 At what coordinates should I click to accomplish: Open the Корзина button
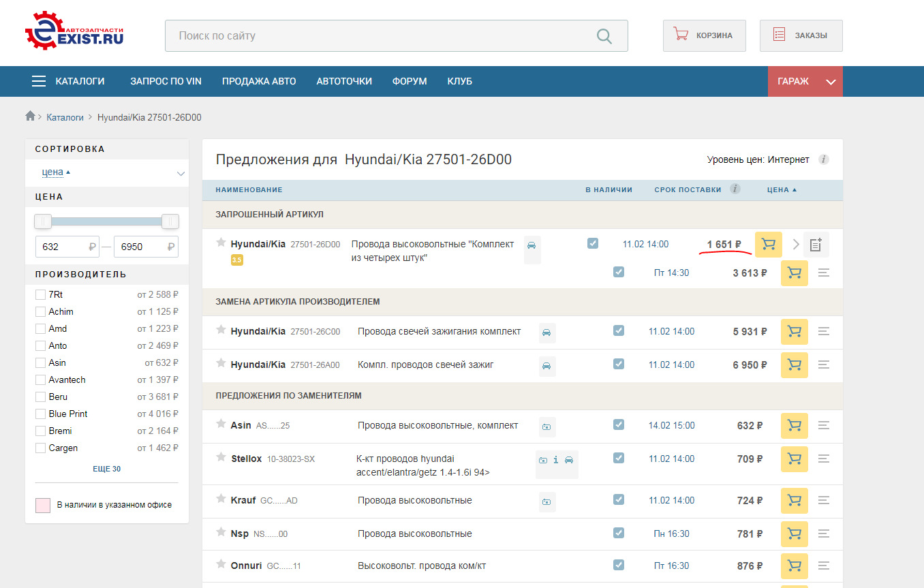click(x=704, y=35)
